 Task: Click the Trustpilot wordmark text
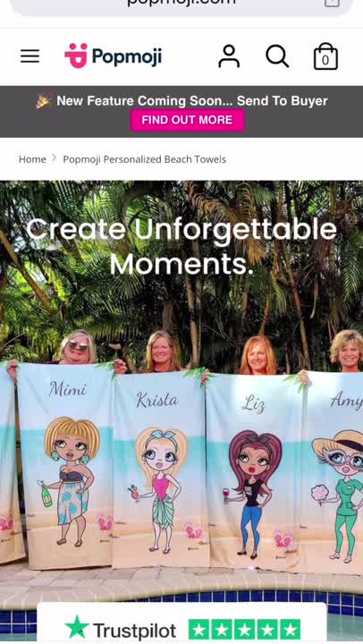[x=134, y=631]
